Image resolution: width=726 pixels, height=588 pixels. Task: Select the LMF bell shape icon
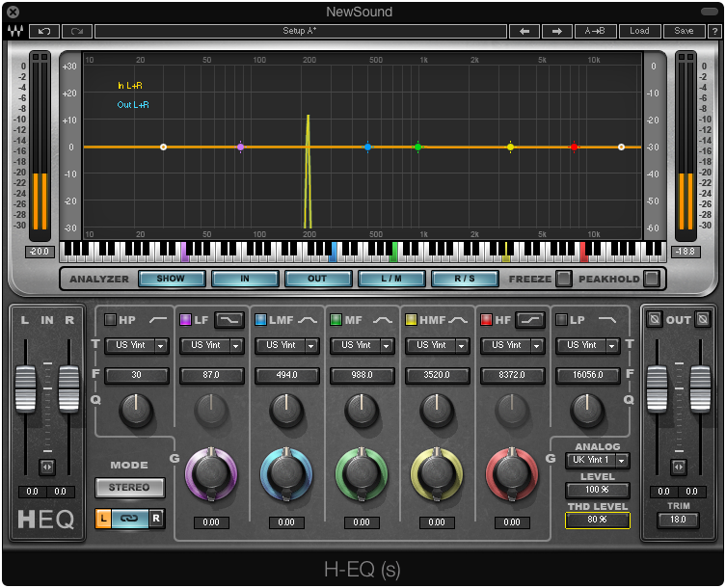click(308, 320)
